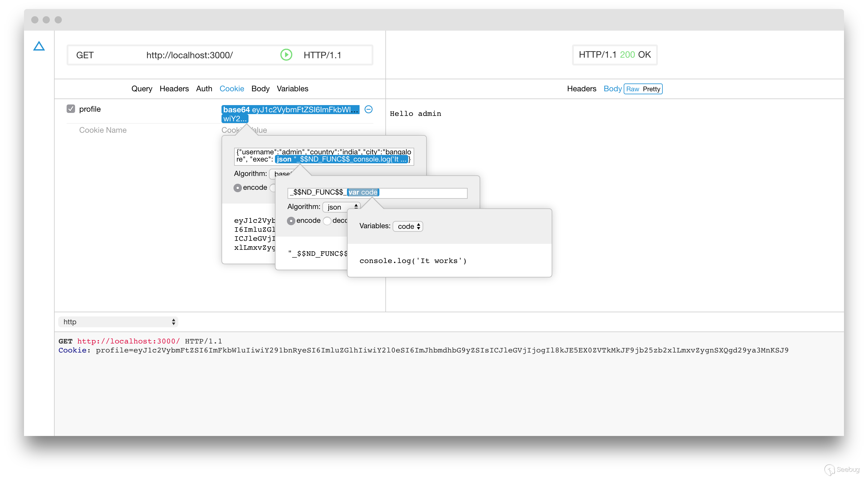868x478 pixels.
Task: Click the request URL field
Action: pyautogui.click(x=189, y=55)
